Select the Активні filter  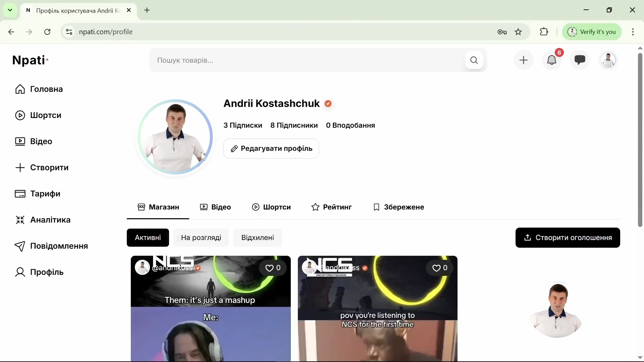[x=148, y=238]
